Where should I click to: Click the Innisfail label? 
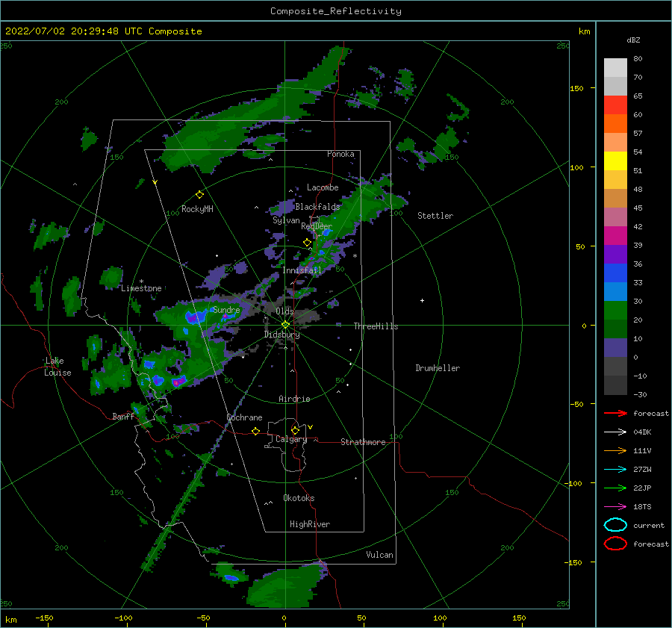302,270
